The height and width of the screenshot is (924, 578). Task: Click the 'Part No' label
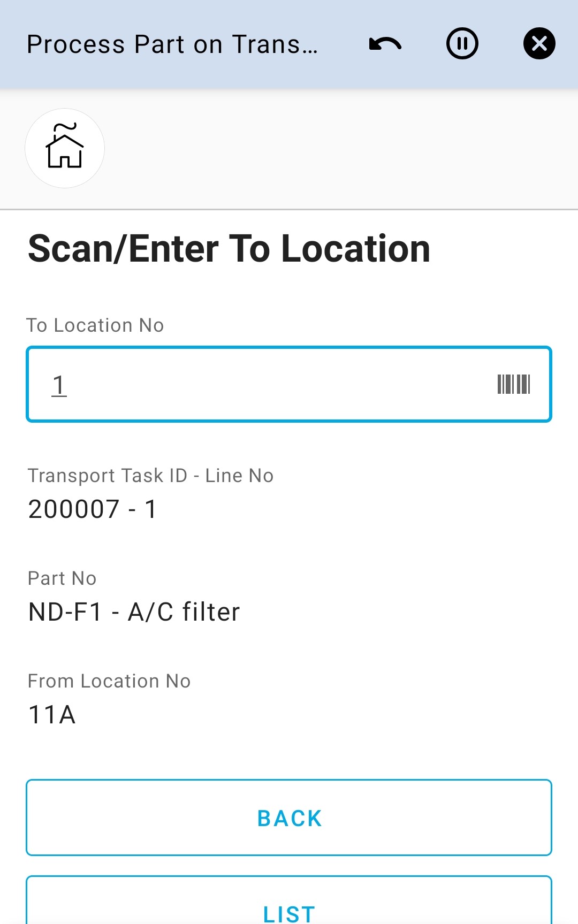click(62, 578)
